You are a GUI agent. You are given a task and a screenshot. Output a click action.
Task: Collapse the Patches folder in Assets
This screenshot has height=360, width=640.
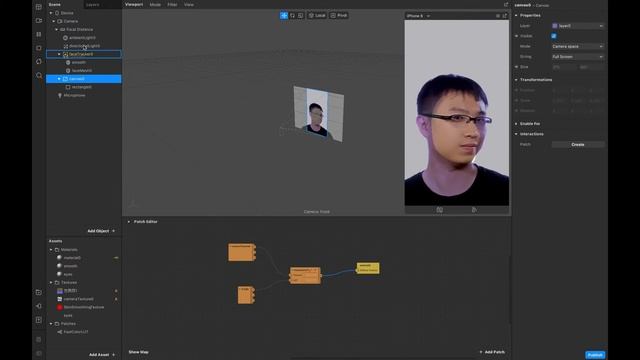[51, 324]
